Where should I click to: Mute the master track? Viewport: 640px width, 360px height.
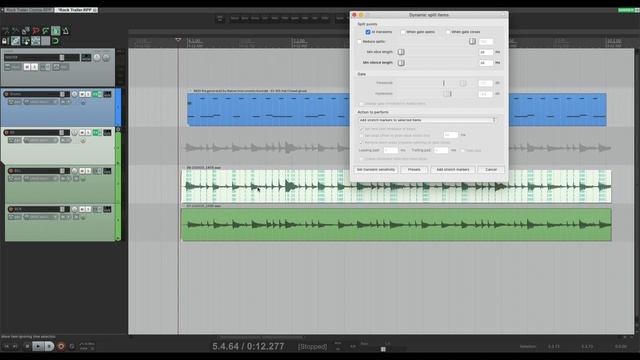tap(27, 67)
